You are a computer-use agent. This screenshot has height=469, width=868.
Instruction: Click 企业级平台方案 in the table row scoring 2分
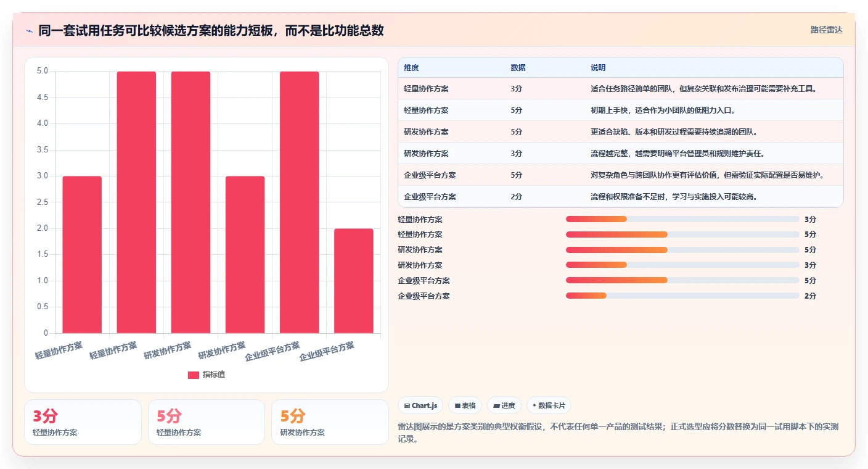(430, 197)
